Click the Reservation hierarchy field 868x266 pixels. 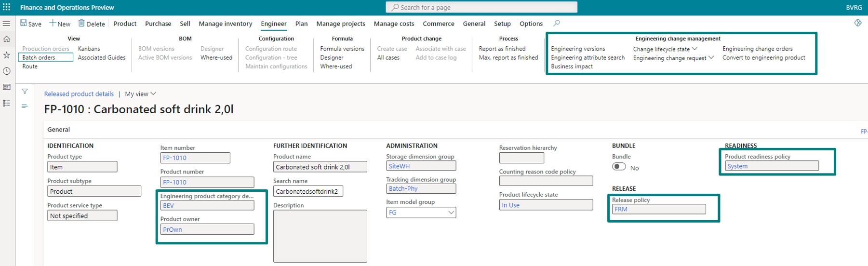(521, 158)
